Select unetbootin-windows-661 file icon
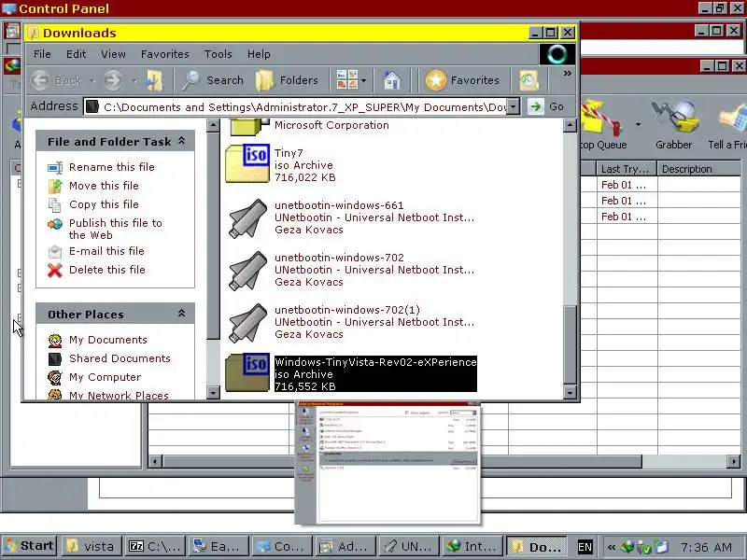This screenshot has height=560, width=747. (x=247, y=217)
